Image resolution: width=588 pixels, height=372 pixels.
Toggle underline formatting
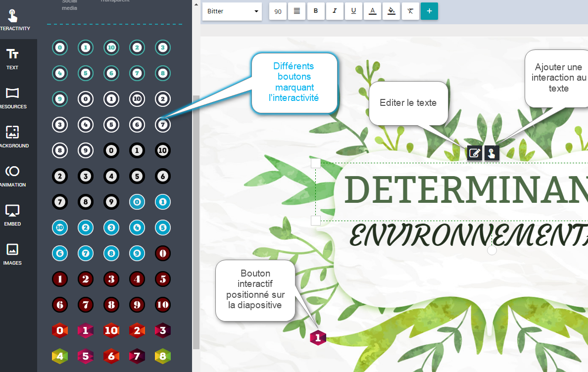[x=353, y=11]
